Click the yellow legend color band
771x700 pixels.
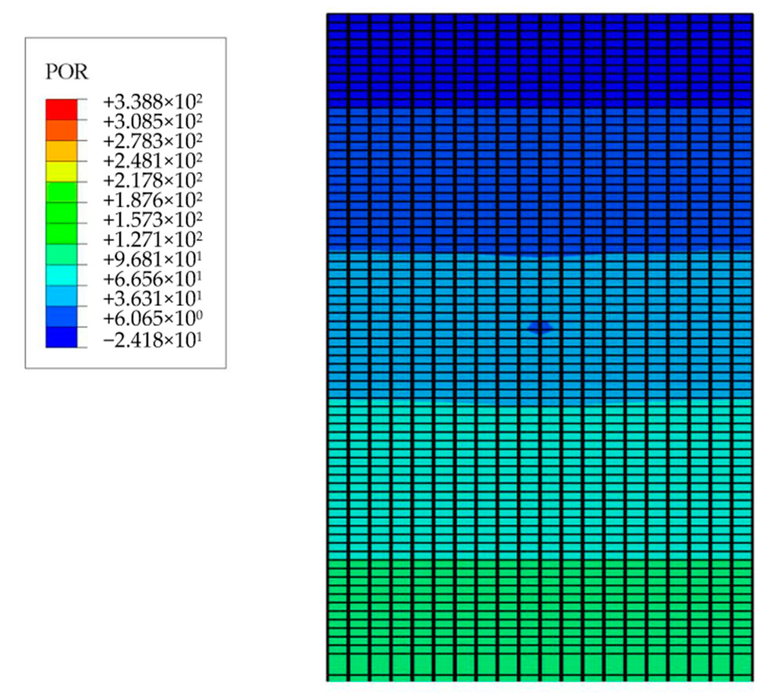pos(61,171)
